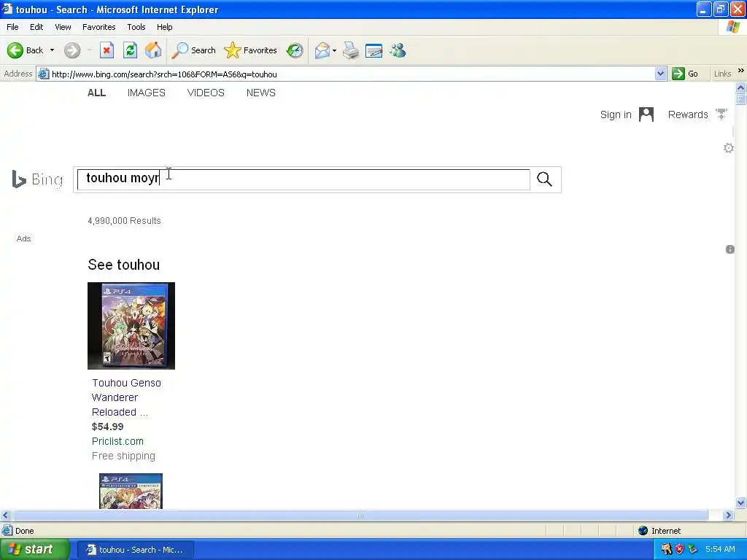Viewport: 747px width, 560px height.
Task: Click the Sign in profile avatar icon
Action: tap(646, 114)
